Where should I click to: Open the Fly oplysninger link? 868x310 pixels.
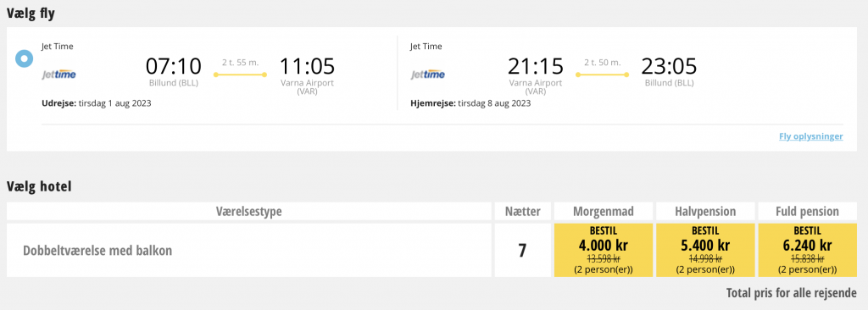[811, 136]
